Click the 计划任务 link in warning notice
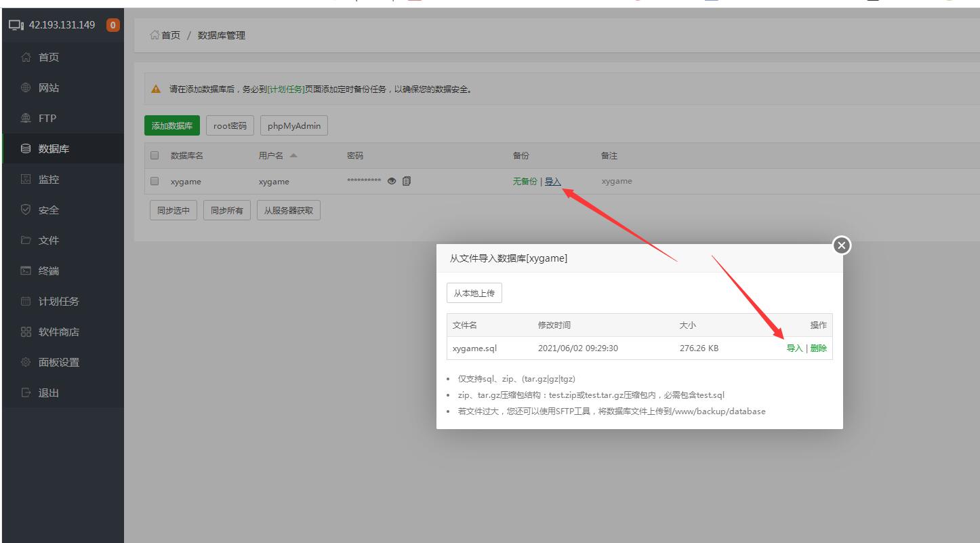 coord(286,89)
